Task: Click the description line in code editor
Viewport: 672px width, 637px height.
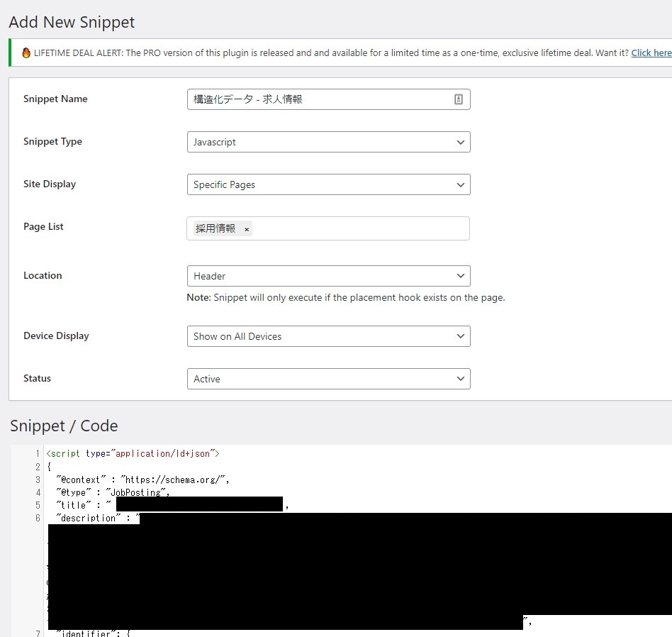Action: click(x=92, y=519)
